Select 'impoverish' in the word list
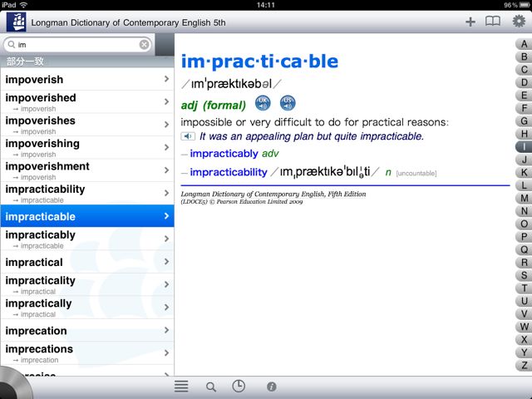The width and height of the screenshot is (532, 399). tap(87, 79)
